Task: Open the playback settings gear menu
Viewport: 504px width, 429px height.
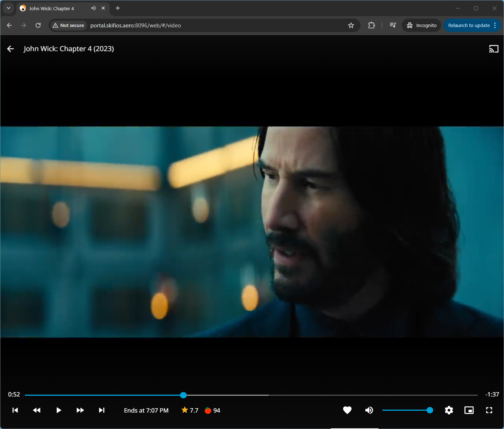Action: pos(449,410)
